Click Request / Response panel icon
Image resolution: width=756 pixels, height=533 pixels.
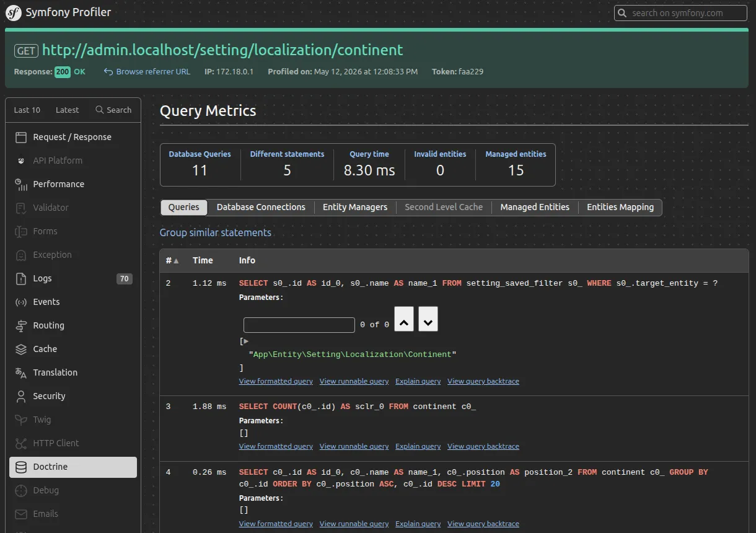coord(21,137)
